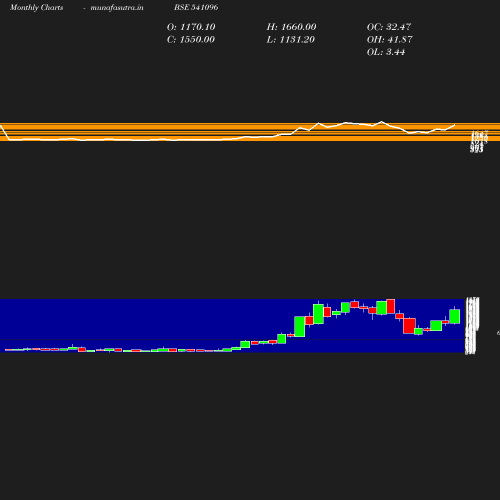Click the 'Monthly Charts' title text
The width and height of the screenshot is (500, 500).
(x=36, y=7)
